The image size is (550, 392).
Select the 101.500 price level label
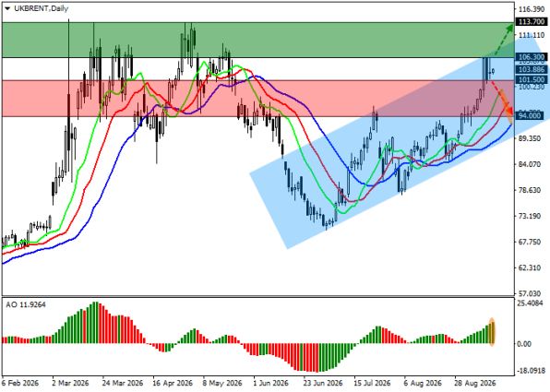tap(532, 79)
